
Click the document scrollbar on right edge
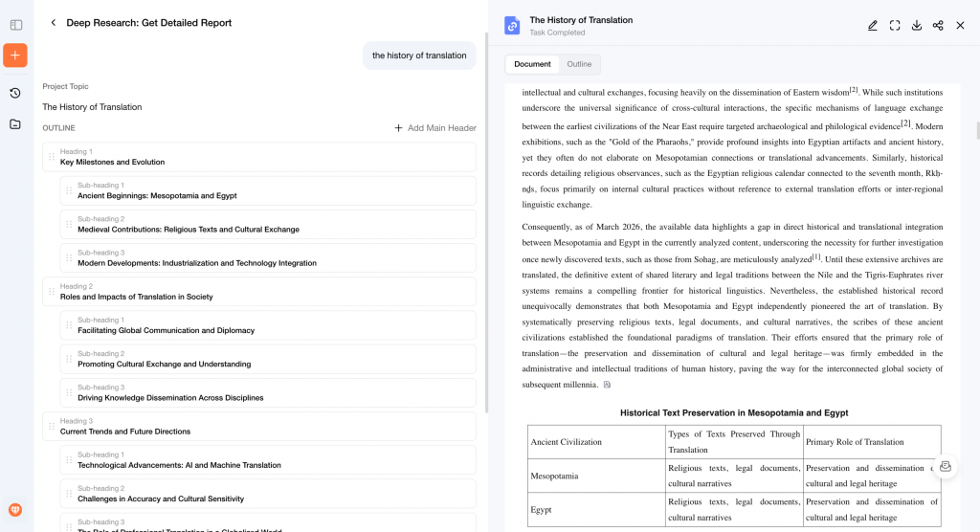976,130
